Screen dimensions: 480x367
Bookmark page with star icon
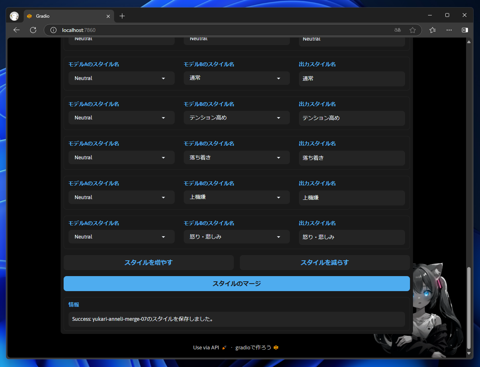pos(413,30)
